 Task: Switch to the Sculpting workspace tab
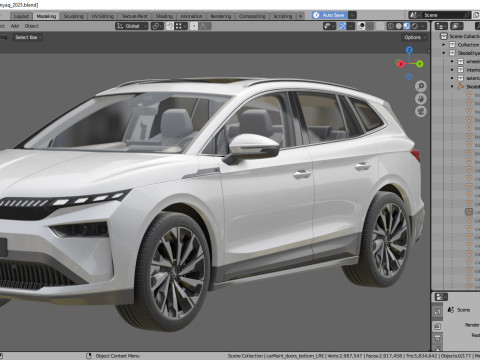point(73,16)
